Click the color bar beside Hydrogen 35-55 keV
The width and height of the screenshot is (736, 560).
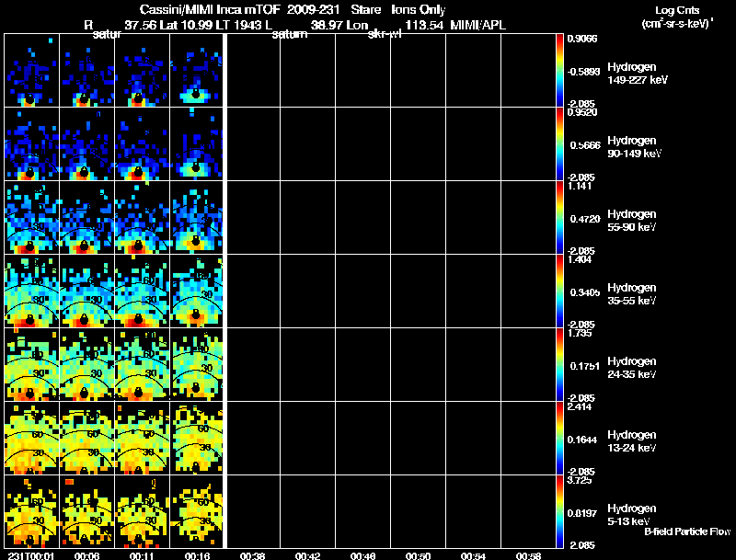(x=559, y=291)
